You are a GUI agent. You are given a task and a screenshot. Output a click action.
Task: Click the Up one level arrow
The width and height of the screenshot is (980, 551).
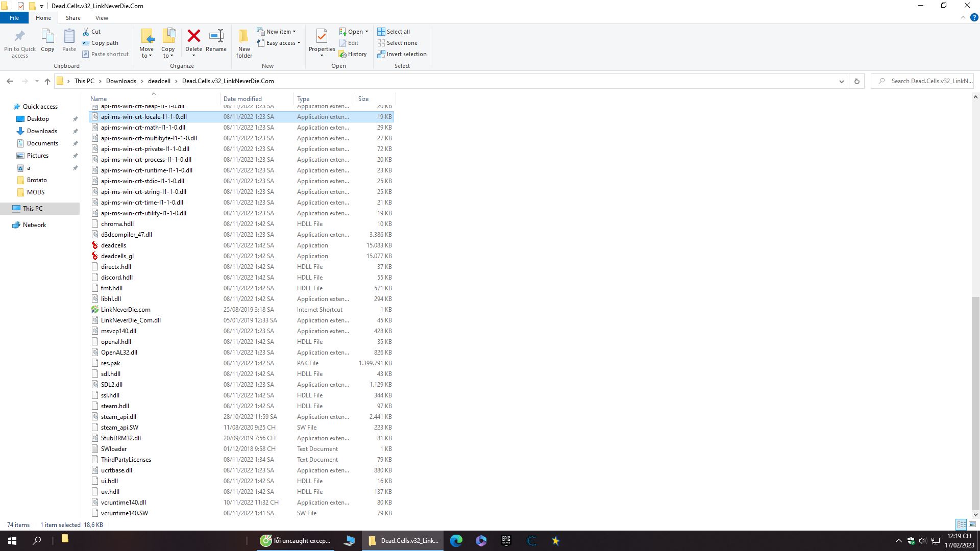[47, 81]
